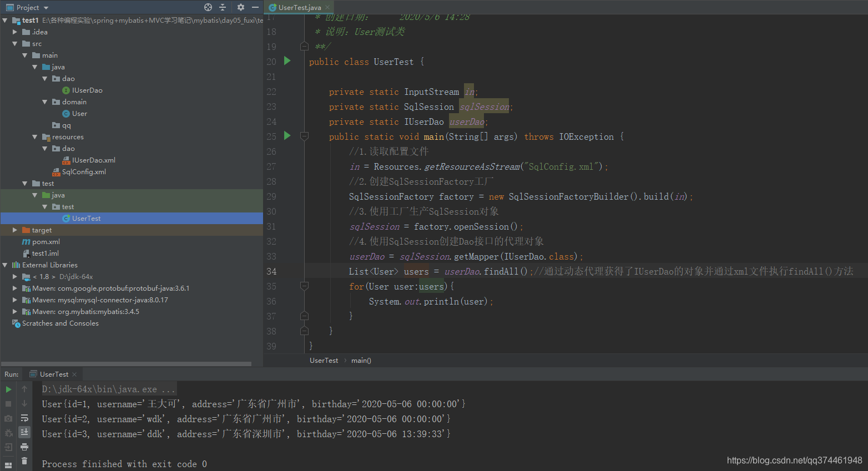Click run gutter icon beside main method
Screen dimensions: 868x471
coord(287,135)
